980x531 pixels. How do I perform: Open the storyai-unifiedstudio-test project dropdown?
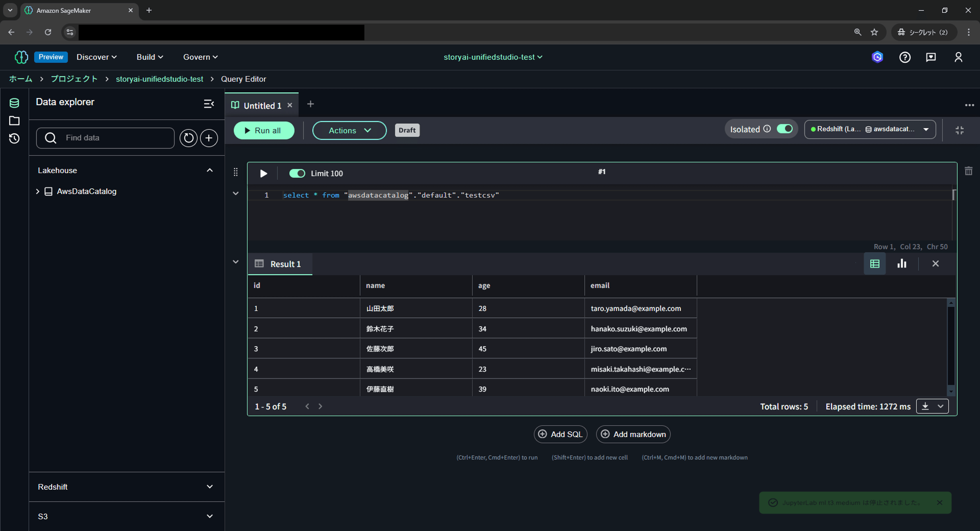click(x=493, y=57)
